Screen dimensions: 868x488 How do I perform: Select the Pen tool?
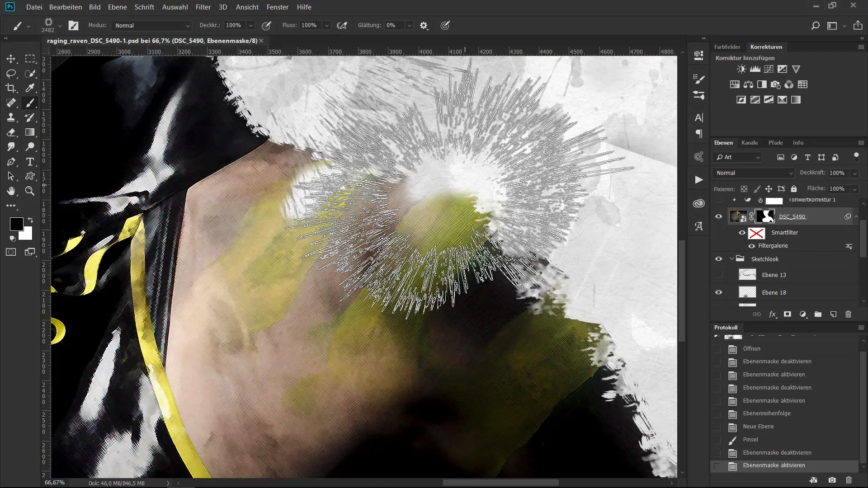11,162
